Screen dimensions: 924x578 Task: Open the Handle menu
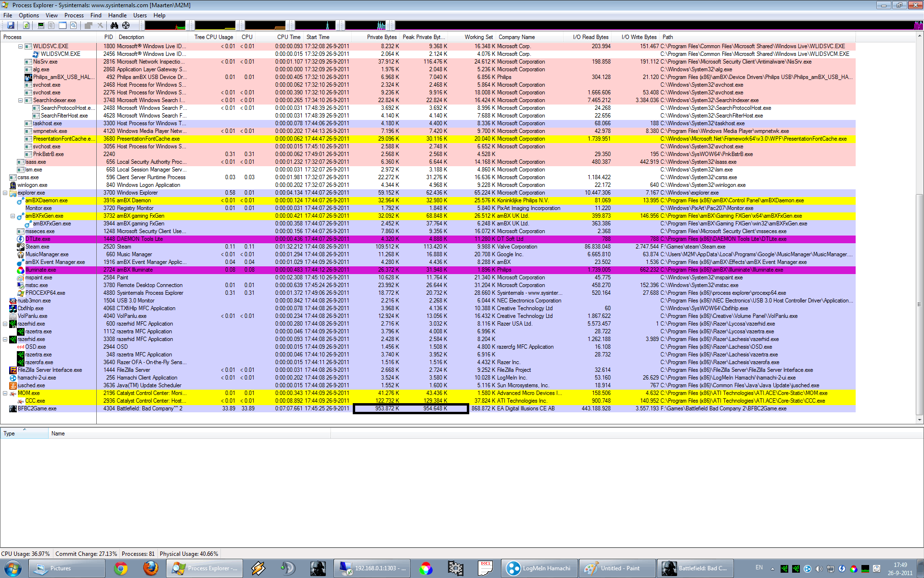[x=117, y=15]
